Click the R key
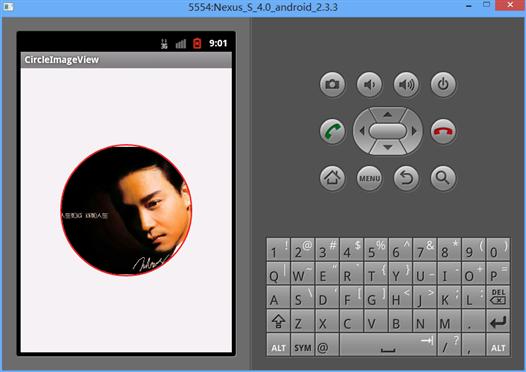The width and height of the screenshot is (526, 372). [352, 273]
